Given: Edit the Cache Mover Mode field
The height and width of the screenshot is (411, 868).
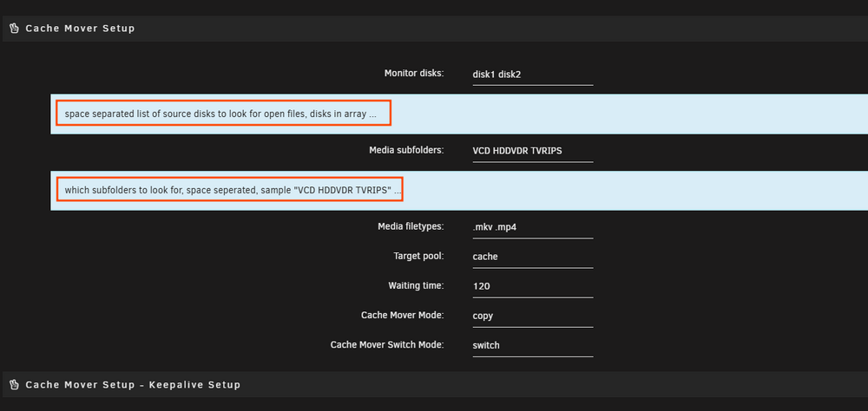Looking at the screenshot, I should pyautogui.click(x=533, y=316).
